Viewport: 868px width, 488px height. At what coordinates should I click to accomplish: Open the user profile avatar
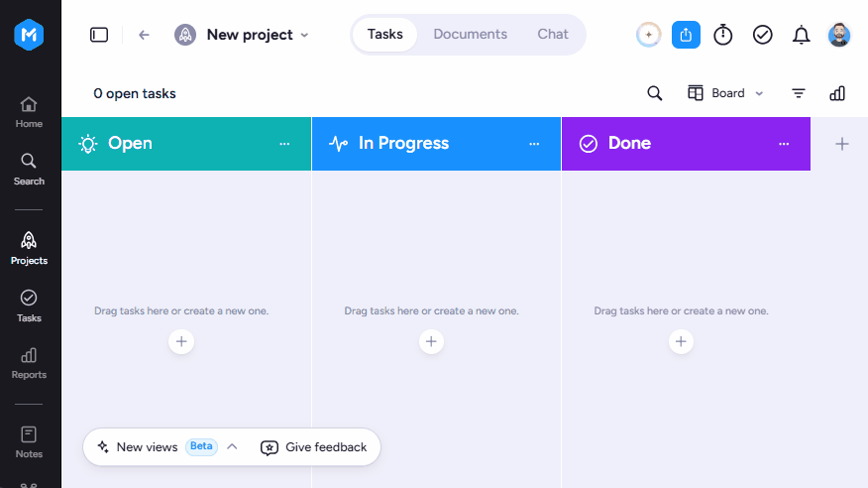839,35
